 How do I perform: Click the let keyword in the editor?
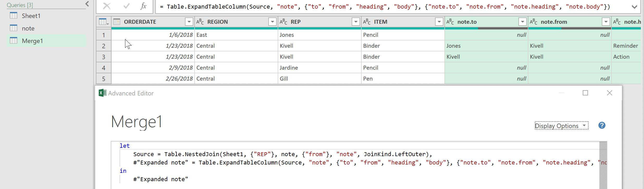click(x=125, y=146)
